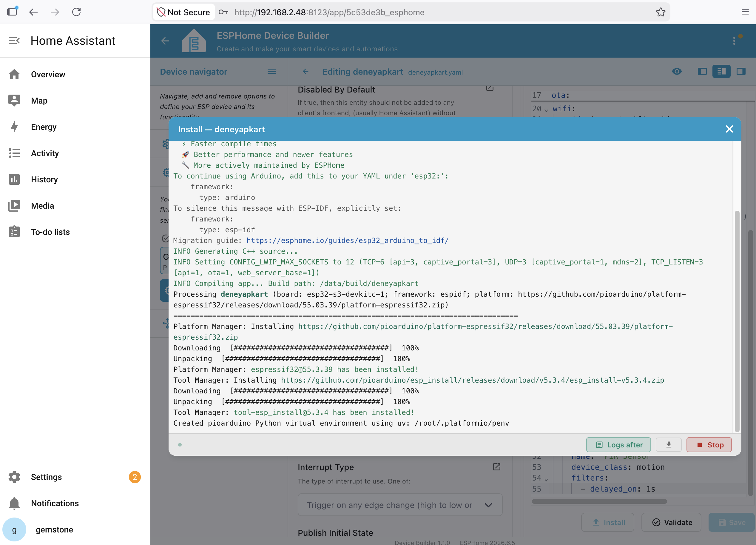Screen dimensions: 756x545
Task: Save the deneyapkart.yaml file
Action: 732,522
